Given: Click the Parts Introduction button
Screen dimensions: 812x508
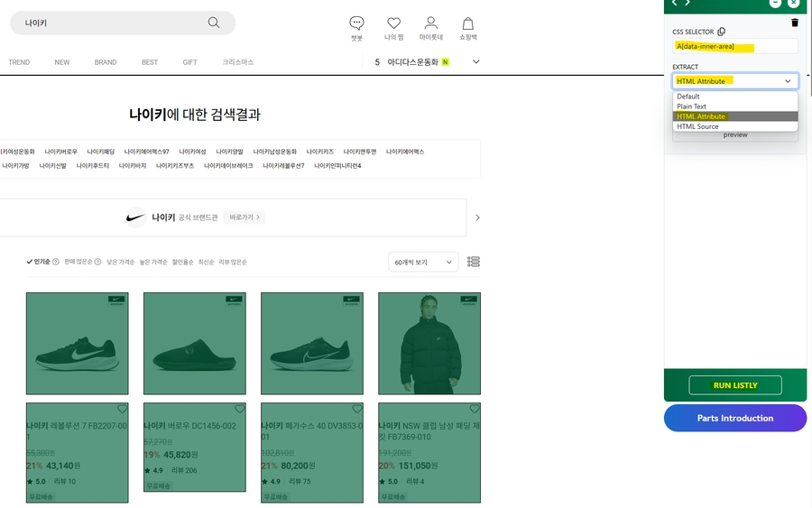Looking at the screenshot, I should click(x=734, y=418).
